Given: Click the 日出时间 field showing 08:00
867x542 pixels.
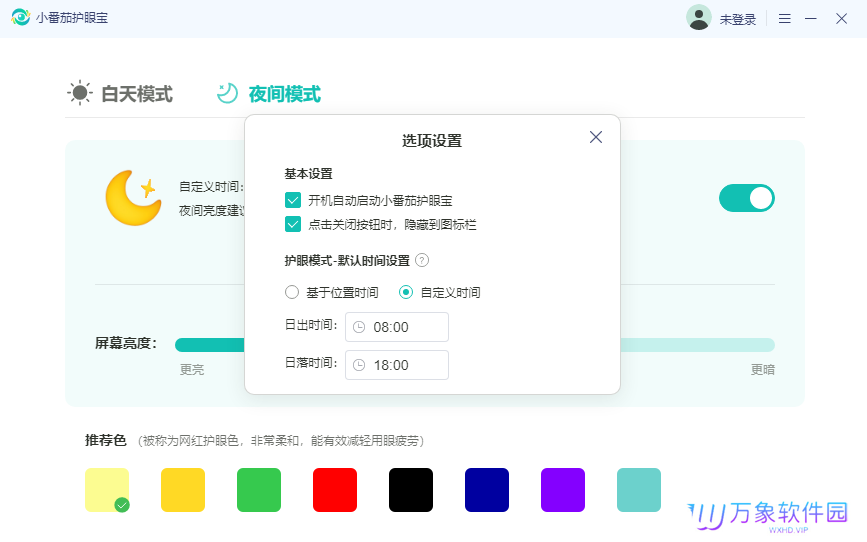Looking at the screenshot, I should coord(397,327).
